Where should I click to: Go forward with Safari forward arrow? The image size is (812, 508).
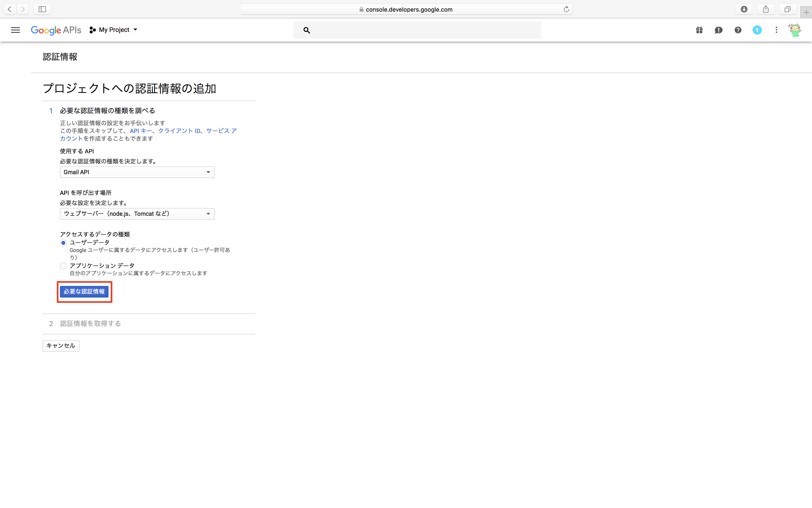[22, 9]
